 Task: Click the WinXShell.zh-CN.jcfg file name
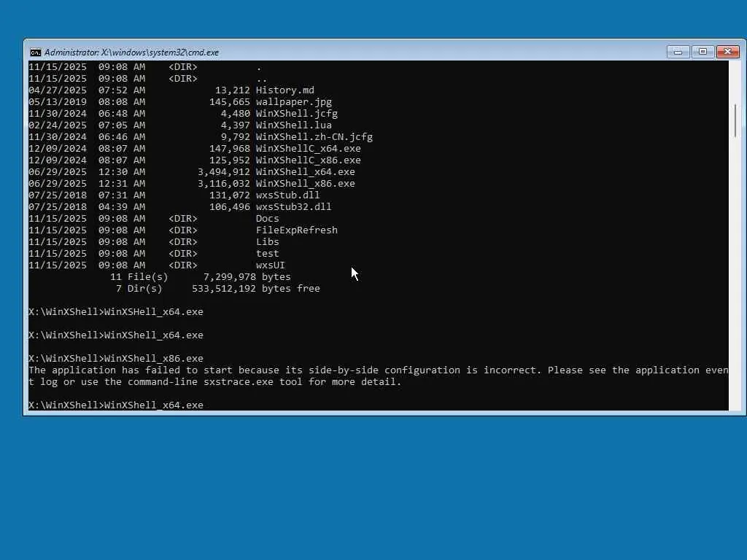314,136
